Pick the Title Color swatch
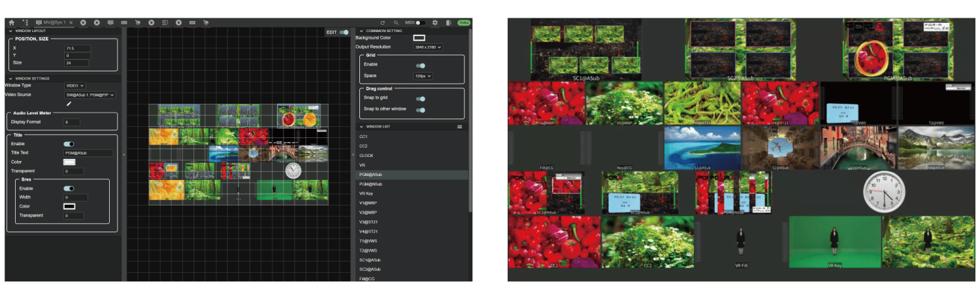This screenshot has height=299, width=980. tap(69, 162)
